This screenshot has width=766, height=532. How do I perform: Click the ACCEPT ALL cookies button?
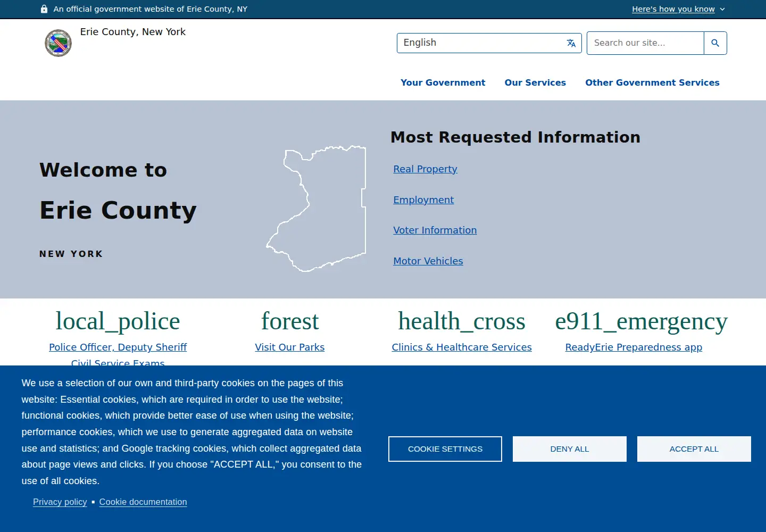pos(694,449)
